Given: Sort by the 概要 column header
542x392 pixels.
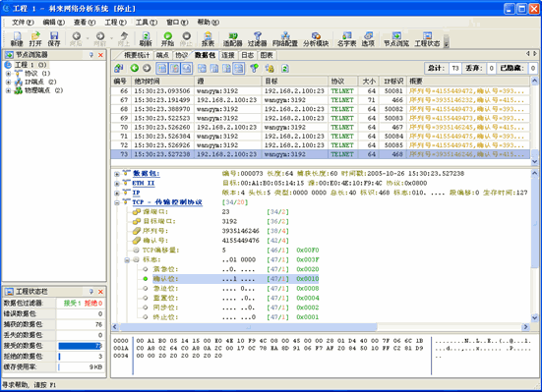Looking at the screenshot, I should (468, 82).
